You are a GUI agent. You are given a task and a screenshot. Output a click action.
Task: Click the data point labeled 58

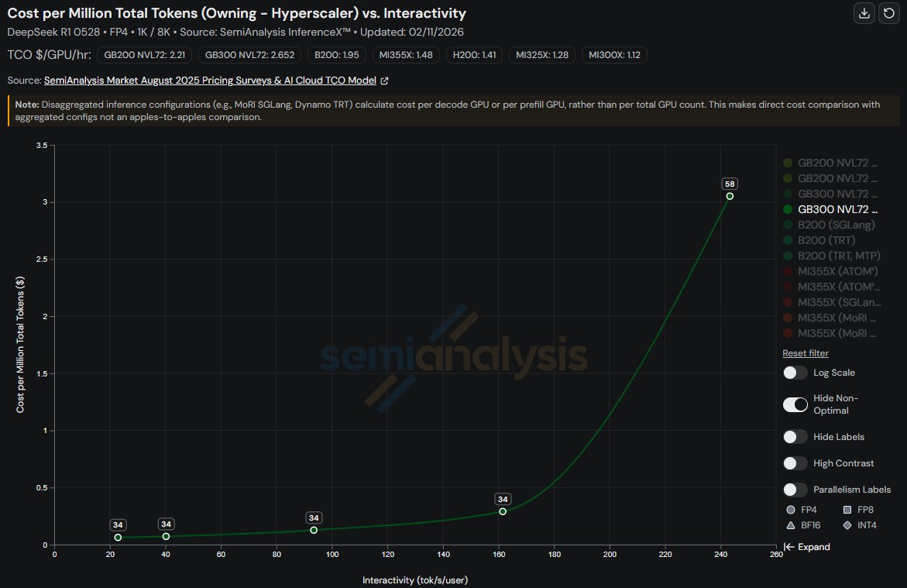tap(731, 198)
